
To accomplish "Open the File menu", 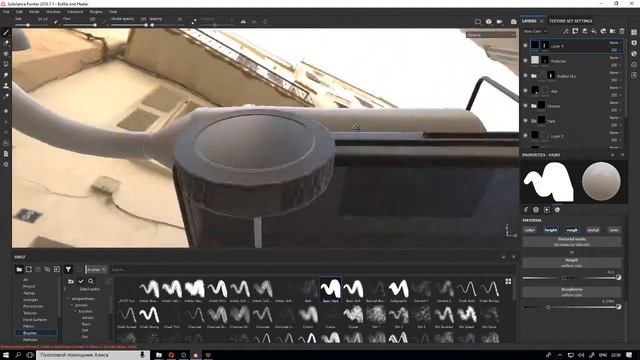I will coord(6,12).
